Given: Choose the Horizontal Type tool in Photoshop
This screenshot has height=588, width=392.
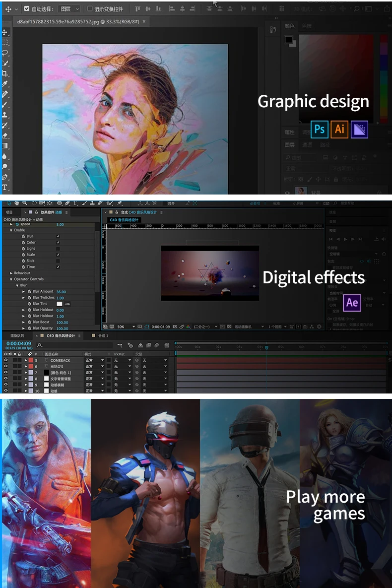Looking at the screenshot, I should 5,187.
